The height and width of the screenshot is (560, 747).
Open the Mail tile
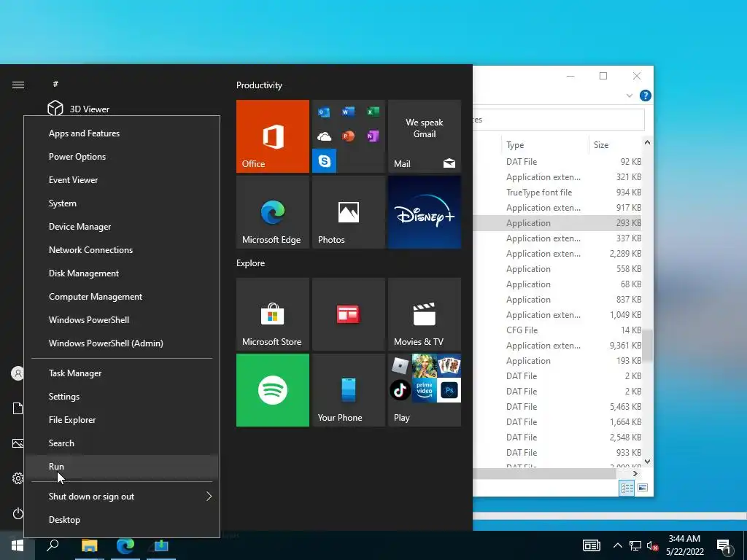pos(425,136)
